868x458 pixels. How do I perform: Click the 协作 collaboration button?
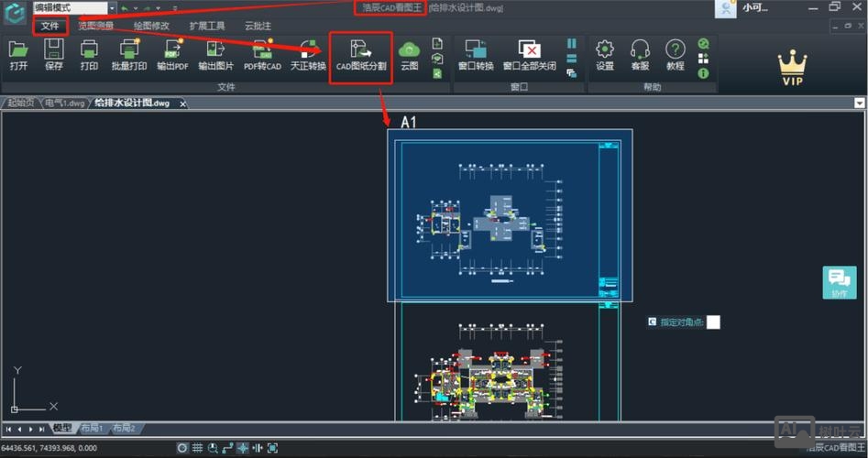point(839,283)
